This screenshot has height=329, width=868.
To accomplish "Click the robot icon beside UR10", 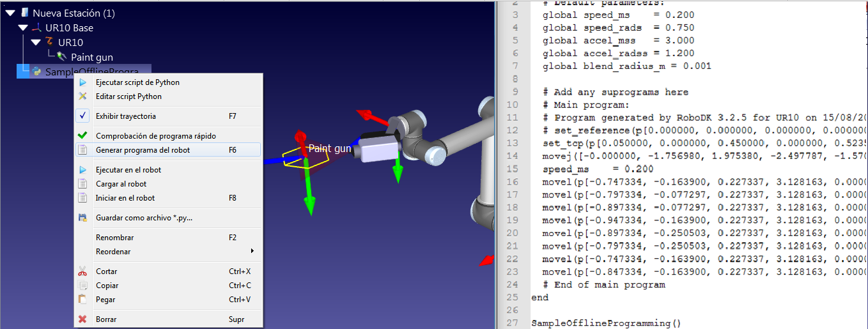I will pos(50,42).
